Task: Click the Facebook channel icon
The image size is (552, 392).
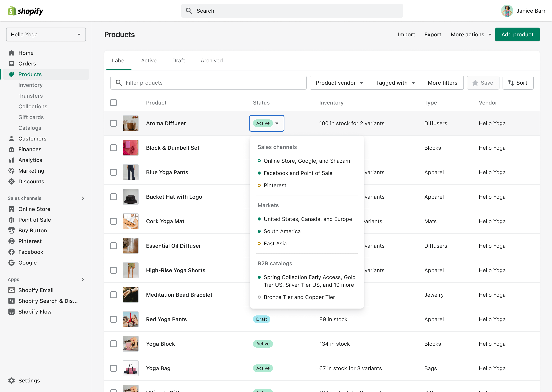Action: (x=11, y=252)
